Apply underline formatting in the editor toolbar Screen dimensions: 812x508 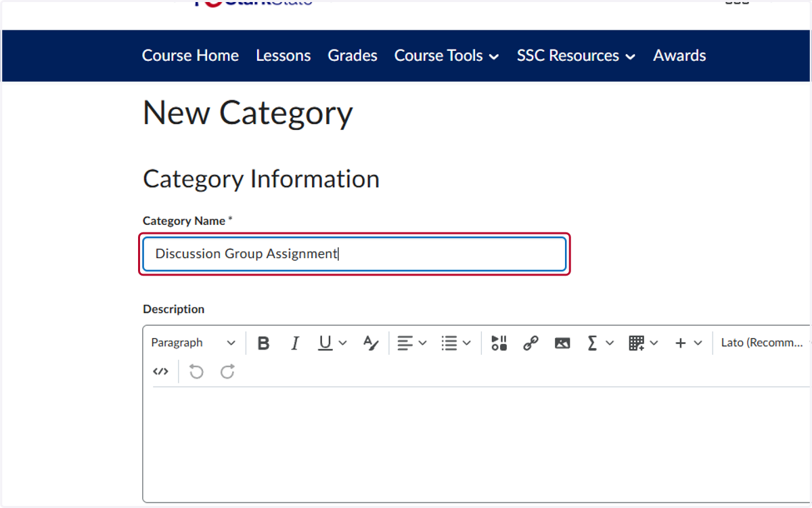tap(325, 343)
